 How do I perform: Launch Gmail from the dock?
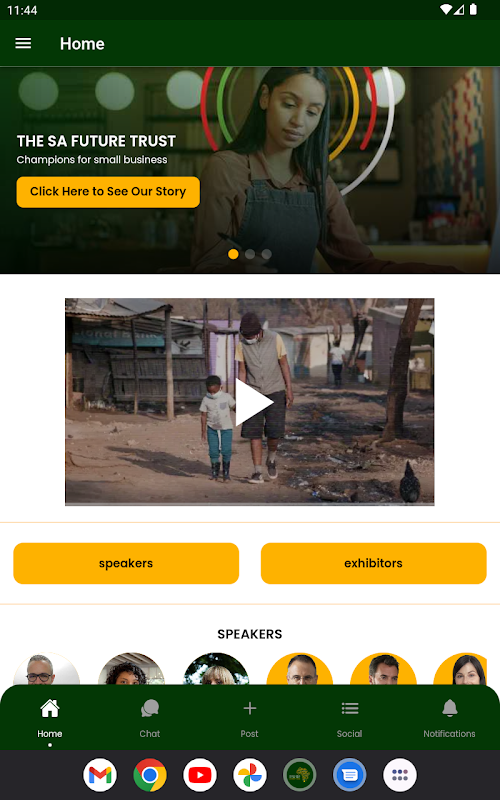click(100, 775)
